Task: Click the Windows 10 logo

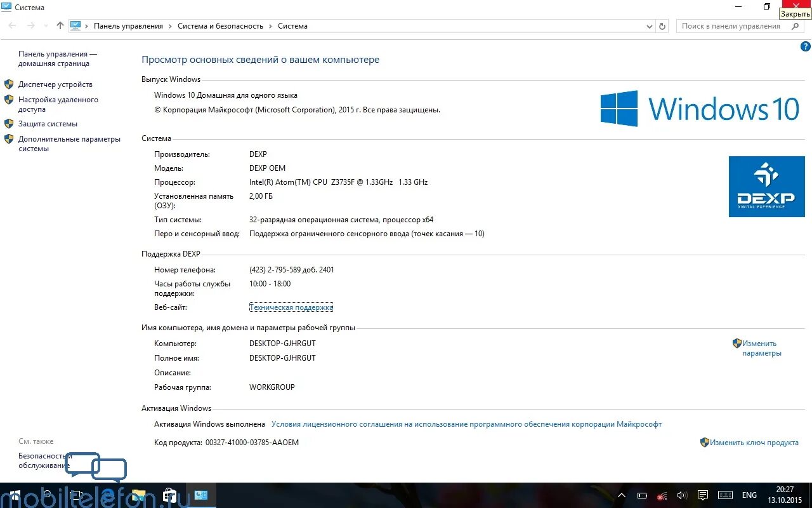Action: (700, 108)
